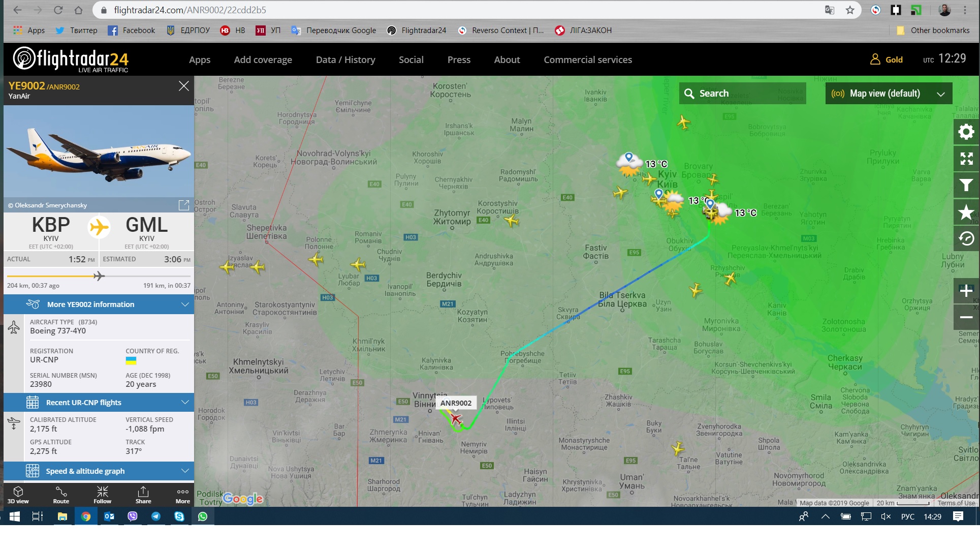
Task: Click the KBP departure airport code
Action: [x=51, y=225]
